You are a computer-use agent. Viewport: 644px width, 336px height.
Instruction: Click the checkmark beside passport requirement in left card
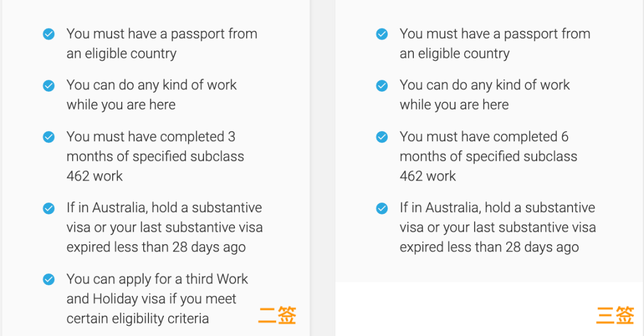[49, 35]
